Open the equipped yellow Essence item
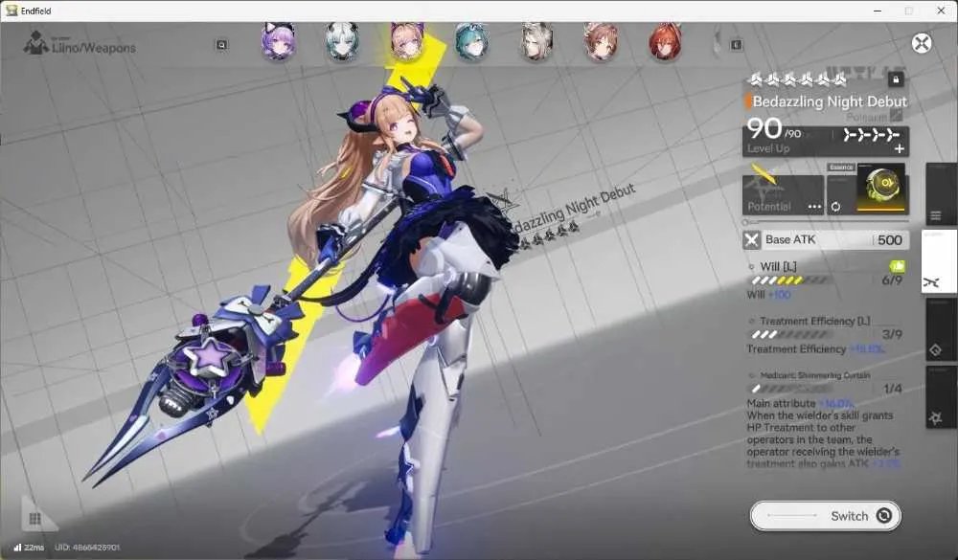Screen dimensions: 958x560 coord(880,187)
